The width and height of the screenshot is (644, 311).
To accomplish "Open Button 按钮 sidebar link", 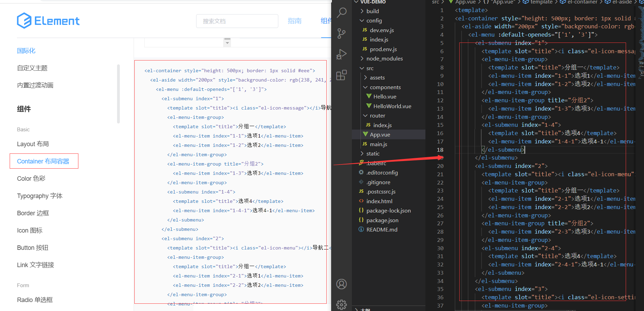I will 33,248.
